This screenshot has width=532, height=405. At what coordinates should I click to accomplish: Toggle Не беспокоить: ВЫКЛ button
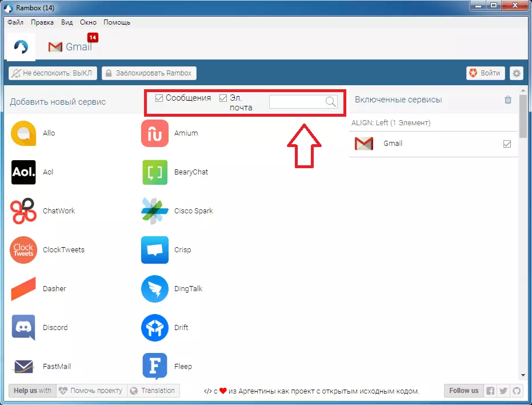(53, 73)
